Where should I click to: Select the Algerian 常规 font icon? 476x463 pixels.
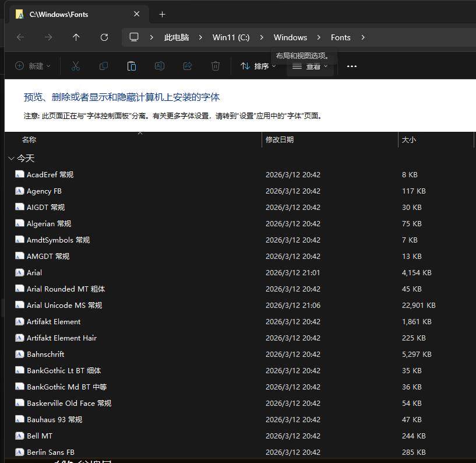click(x=19, y=223)
